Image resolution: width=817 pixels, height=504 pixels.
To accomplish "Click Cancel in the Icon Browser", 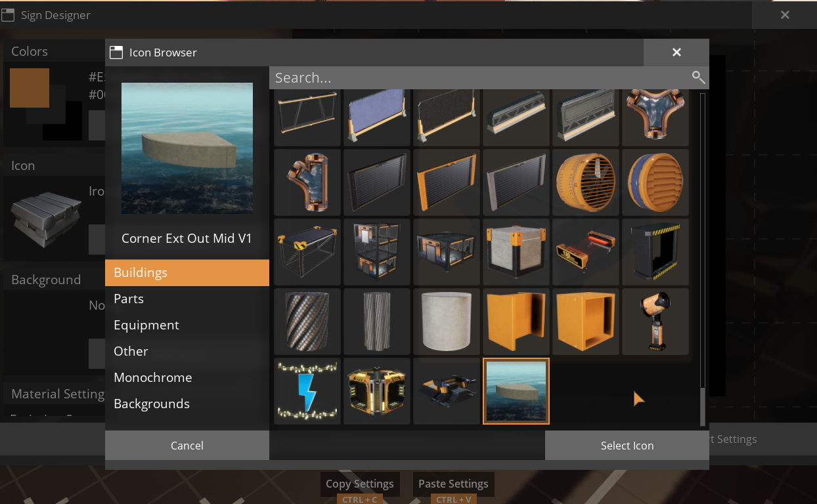I will coord(187,446).
